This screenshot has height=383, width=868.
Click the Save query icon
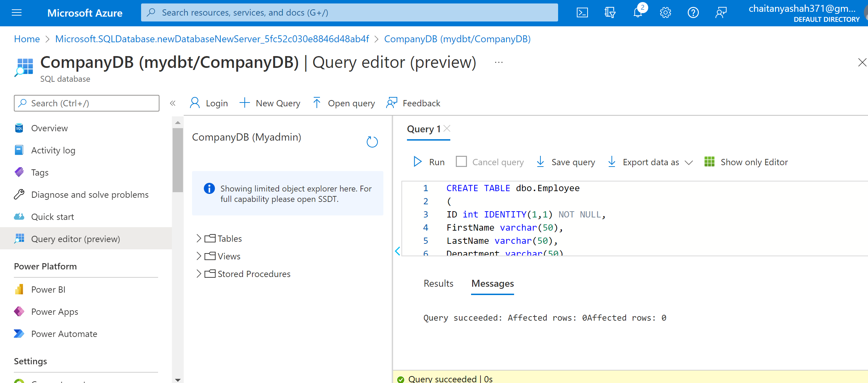coord(542,162)
